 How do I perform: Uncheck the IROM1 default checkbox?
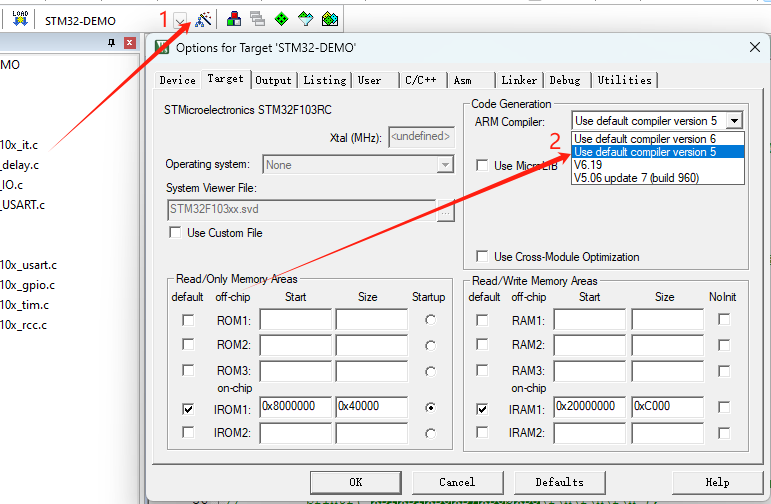pyautogui.click(x=188, y=409)
